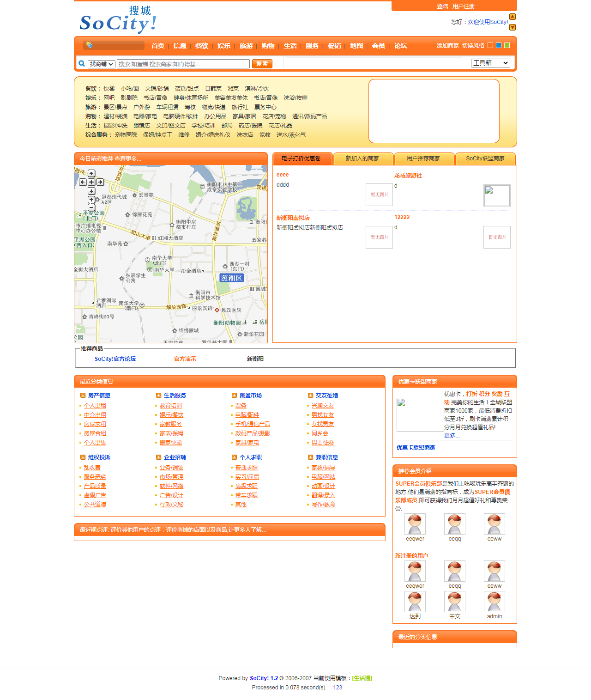Select the 用户推荐商家 tab
Image resolution: width=591 pixels, height=700 pixels.
tap(423, 158)
